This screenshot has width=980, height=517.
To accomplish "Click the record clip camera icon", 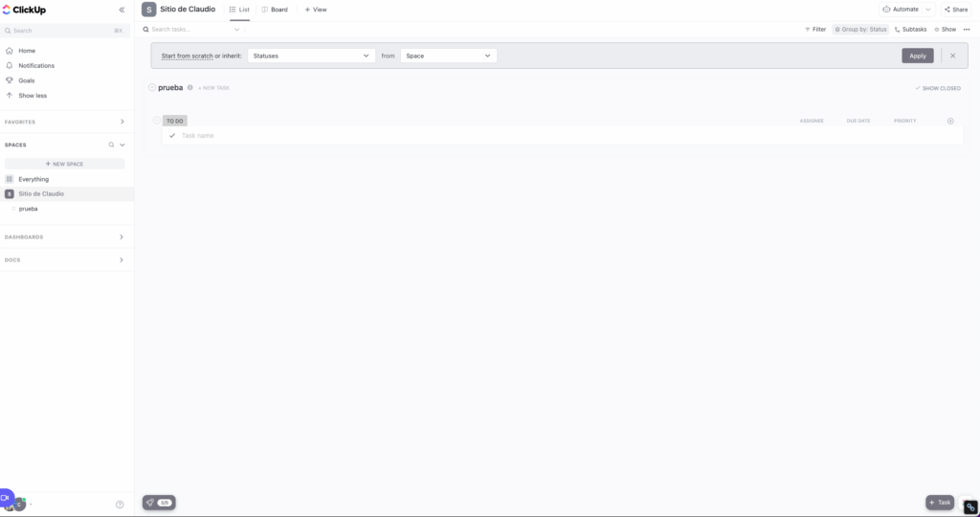I will pos(5,498).
